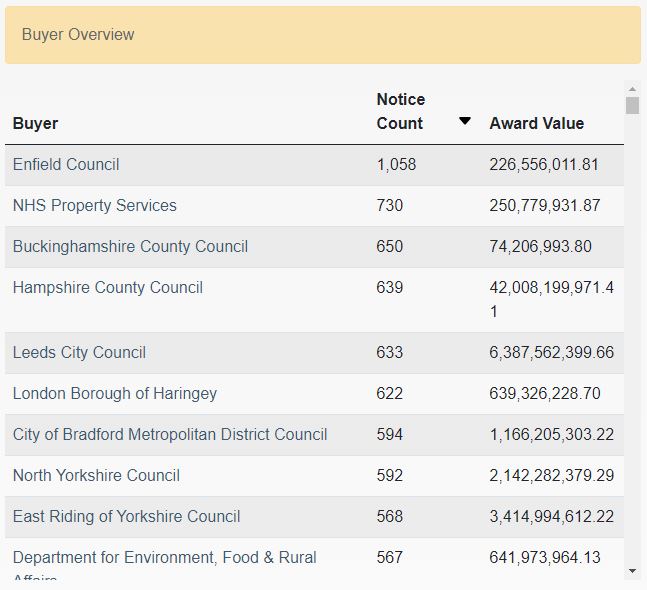Select Buckinghamshire County Council buyer
This screenshot has height=590, width=647.
point(130,246)
